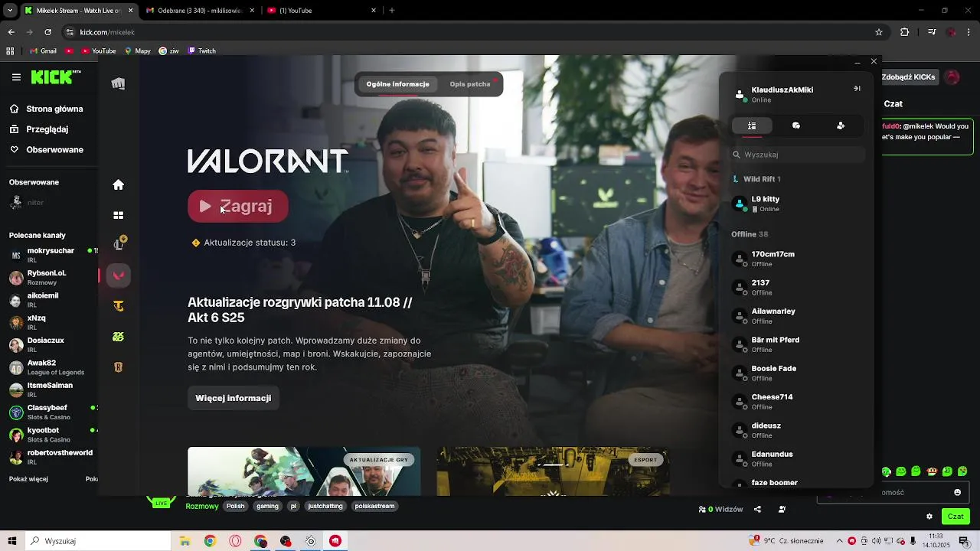Select friend L9 kitty
This screenshot has height=551, width=980.
click(798, 204)
